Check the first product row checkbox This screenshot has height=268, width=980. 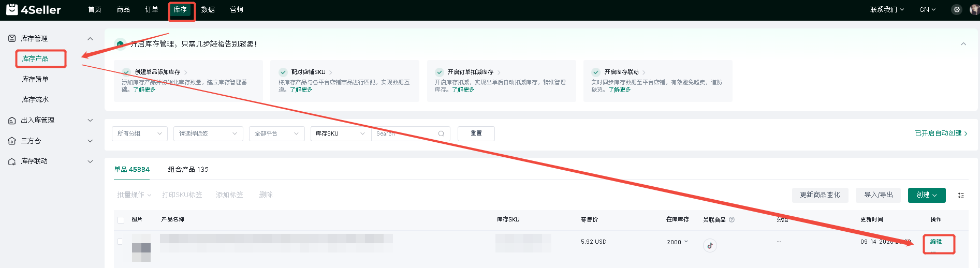(x=120, y=242)
